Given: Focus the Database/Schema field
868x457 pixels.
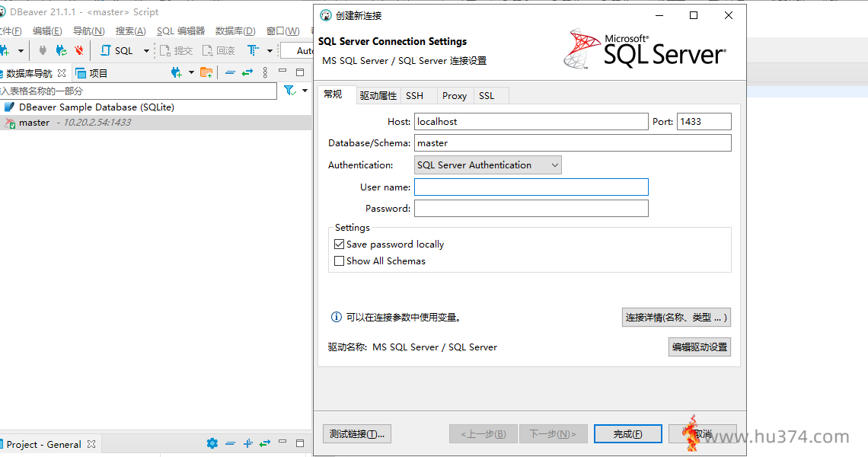Looking at the screenshot, I should coord(573,143).
